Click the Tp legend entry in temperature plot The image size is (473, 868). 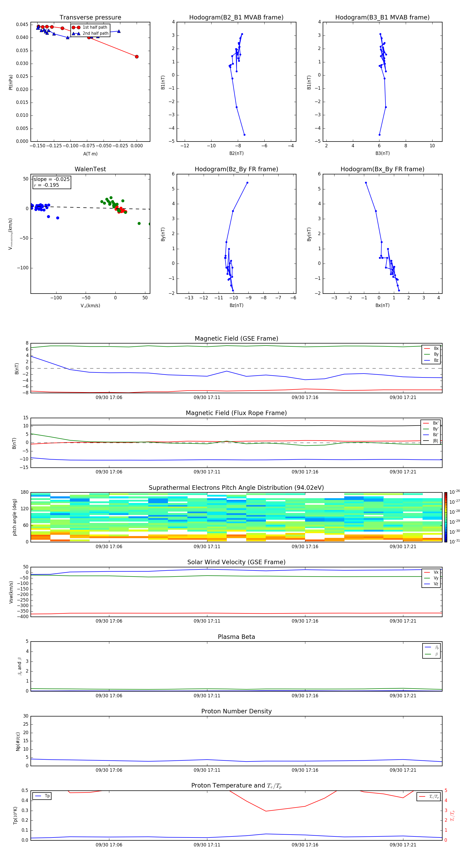point(42,796)
